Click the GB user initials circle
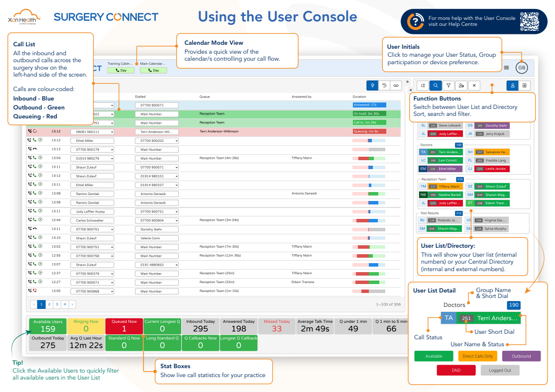This screenshot has height=392, width=555. click(x=522, y=68)
